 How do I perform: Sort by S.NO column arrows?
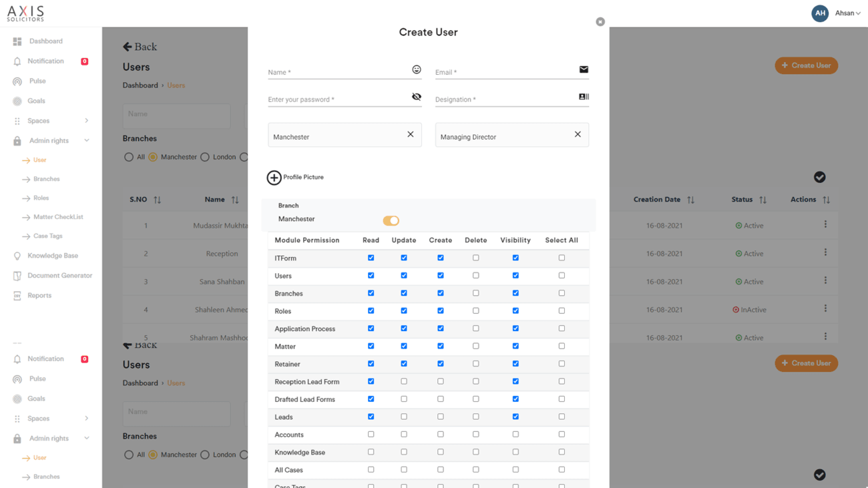point(158,200)
